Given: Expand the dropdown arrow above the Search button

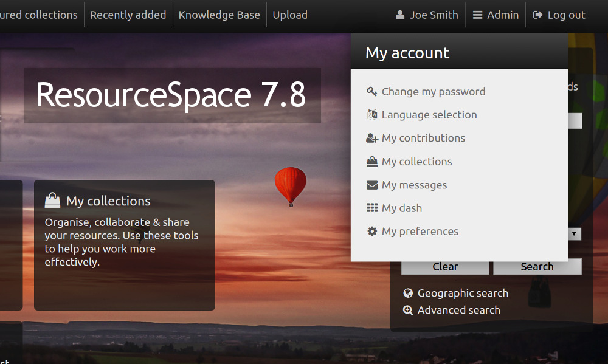Looking at the screenshot, I should (x=575, y=234).
